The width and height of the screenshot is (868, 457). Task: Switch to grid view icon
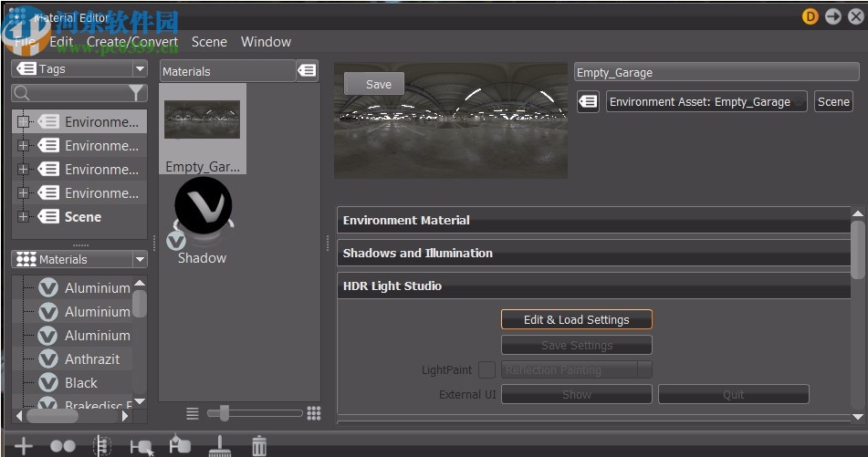point(314,413)
